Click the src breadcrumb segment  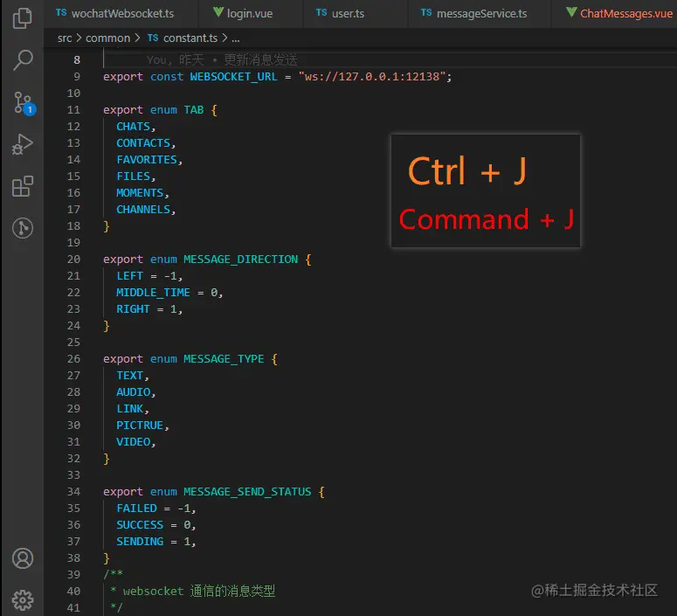[65, 38]
